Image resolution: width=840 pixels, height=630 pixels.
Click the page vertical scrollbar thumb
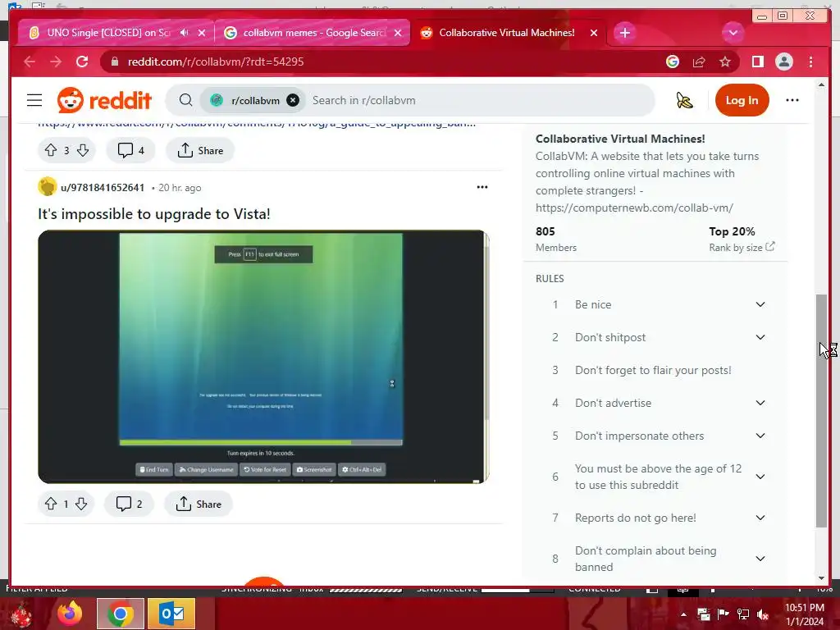[x=821, y=411]
